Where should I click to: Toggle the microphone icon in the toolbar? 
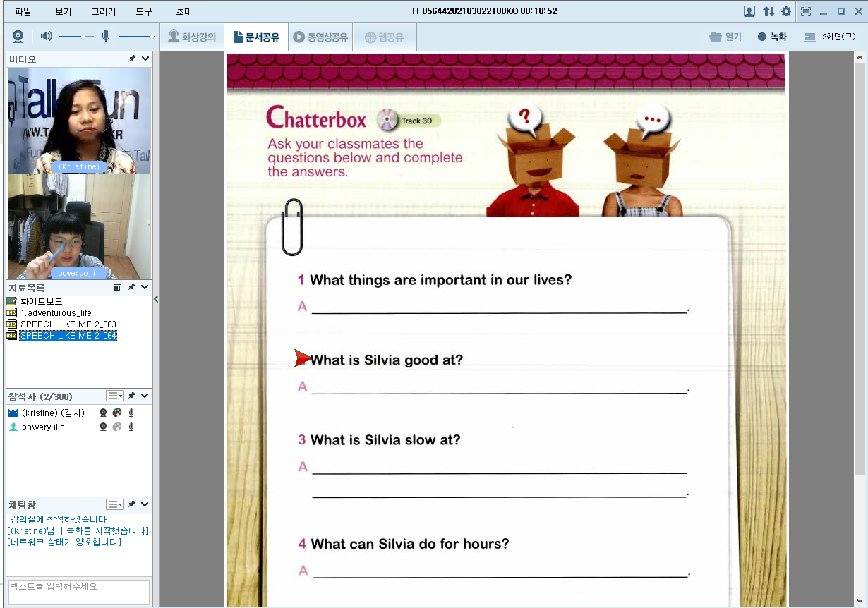tap(106, 37)
